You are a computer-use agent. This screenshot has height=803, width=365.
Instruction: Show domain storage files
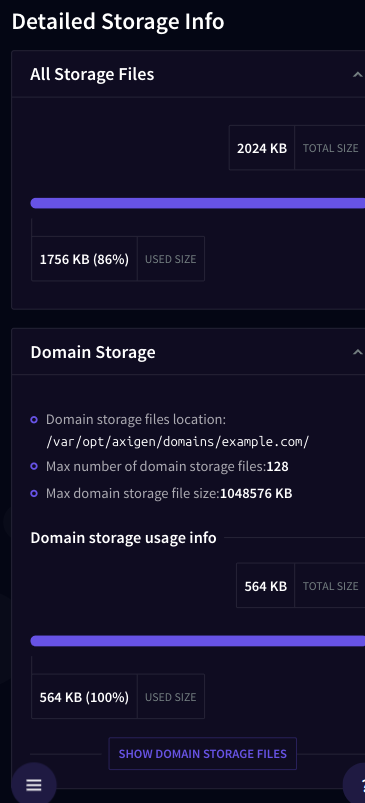pyautogui.click(x=203, y=754)
